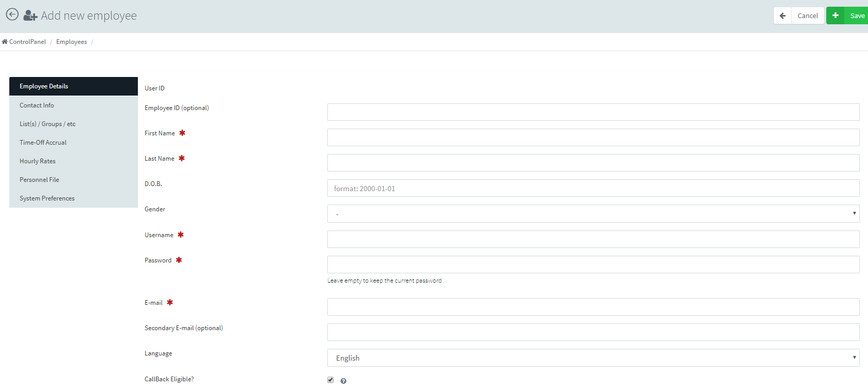Select the Employee Details tab
Screen dimensions: 868x388
73,86
